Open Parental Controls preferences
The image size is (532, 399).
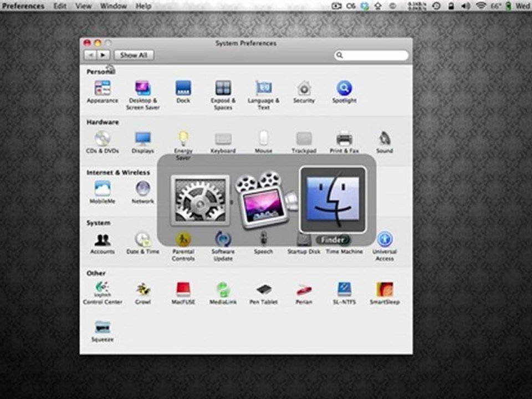pyautogui.click(x=183, y=246)
